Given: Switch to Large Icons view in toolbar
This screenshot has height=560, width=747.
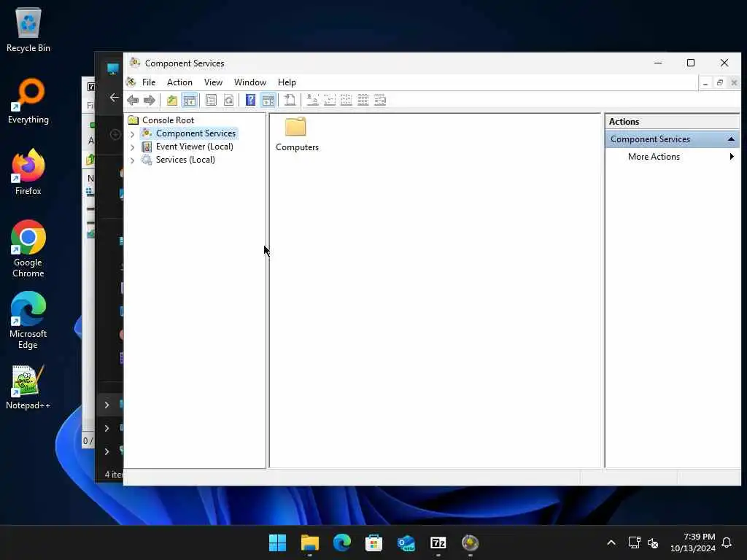Looking at the screenshot, I should (312, 100).
